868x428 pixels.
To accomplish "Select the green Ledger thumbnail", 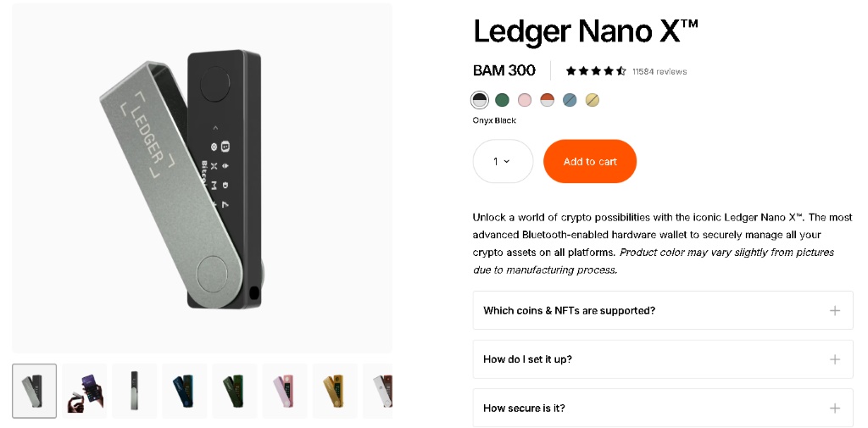I will click(x=235, y=391).
